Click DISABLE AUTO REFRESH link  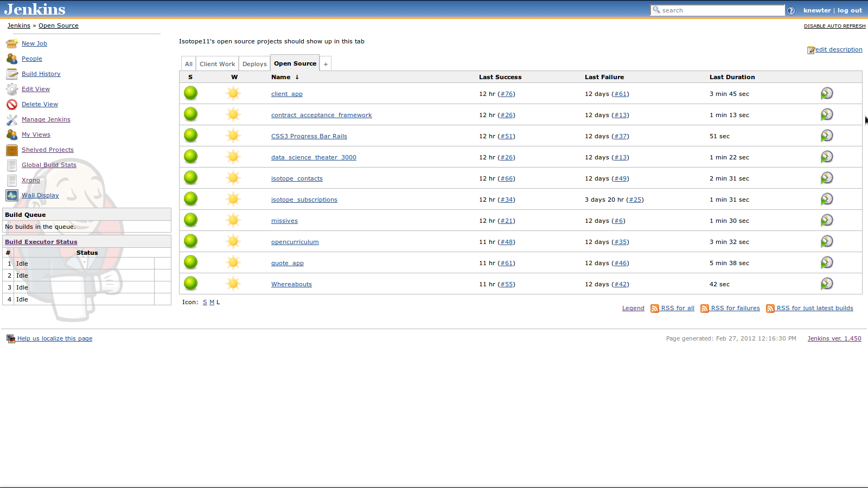point(835,26)
